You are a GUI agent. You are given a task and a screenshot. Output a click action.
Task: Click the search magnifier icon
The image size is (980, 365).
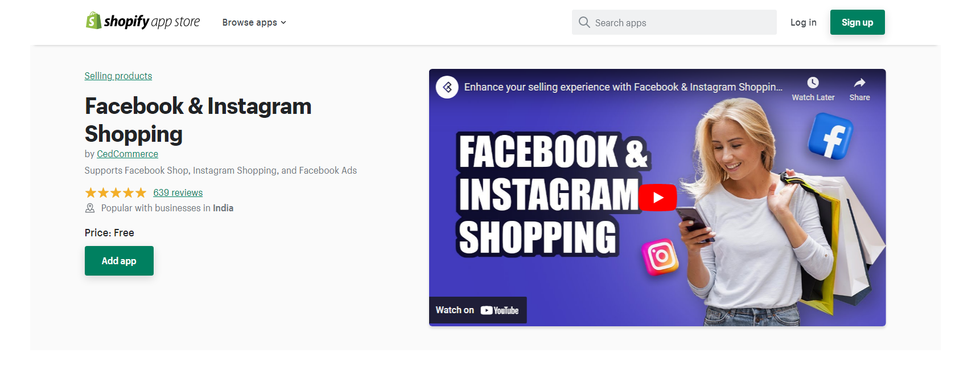point(584,22)
